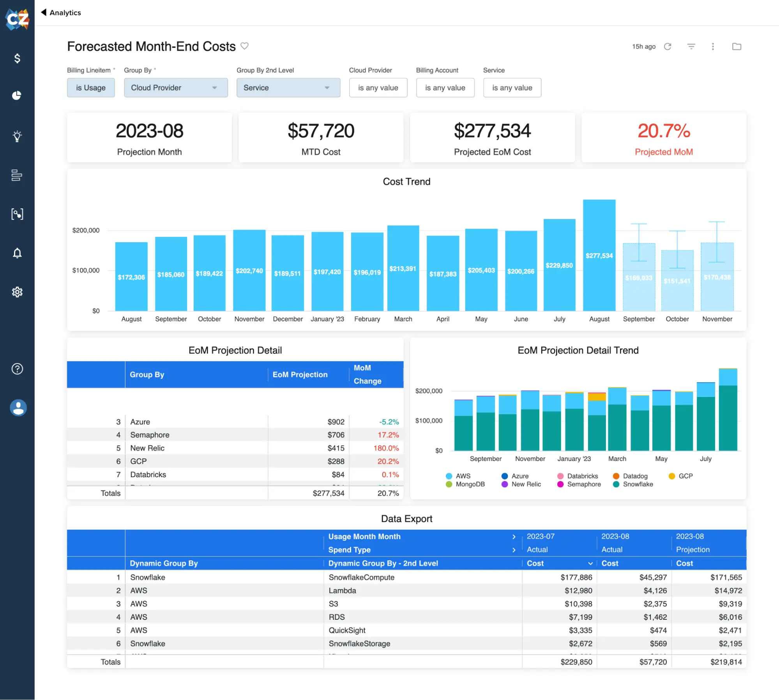Click the S3 row in Data Export
This screenshot has width=779, height=700.
[x=406, y=604]
